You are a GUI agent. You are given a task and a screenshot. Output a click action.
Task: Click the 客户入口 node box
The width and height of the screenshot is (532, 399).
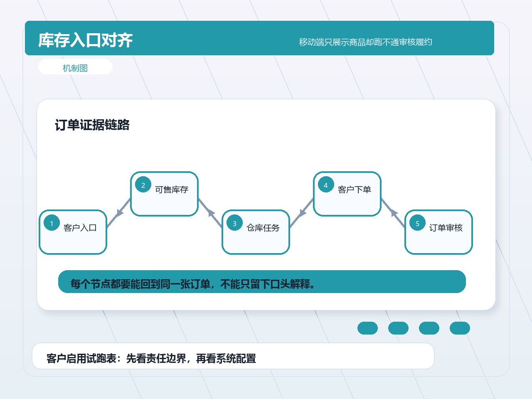(x=73, y=232)
